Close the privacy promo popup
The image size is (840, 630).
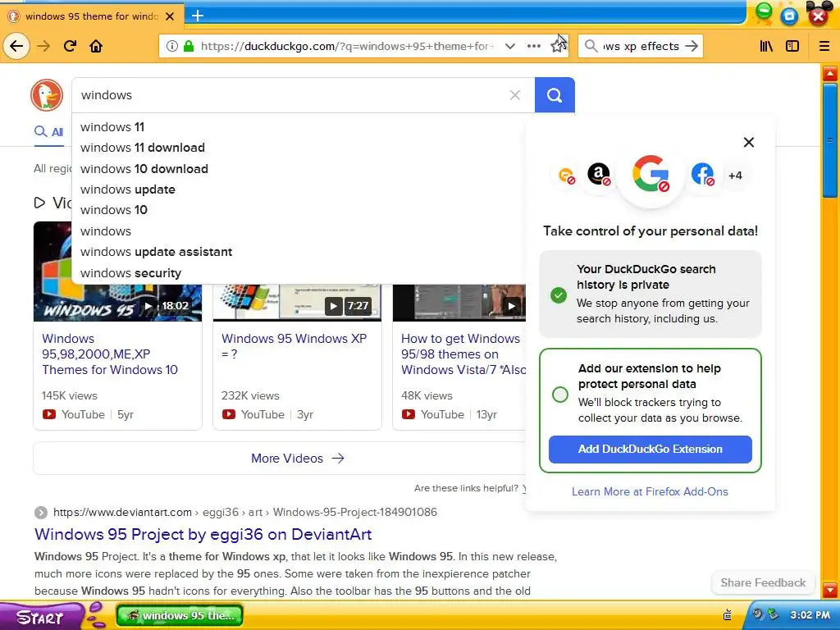[x=749, y=142]
